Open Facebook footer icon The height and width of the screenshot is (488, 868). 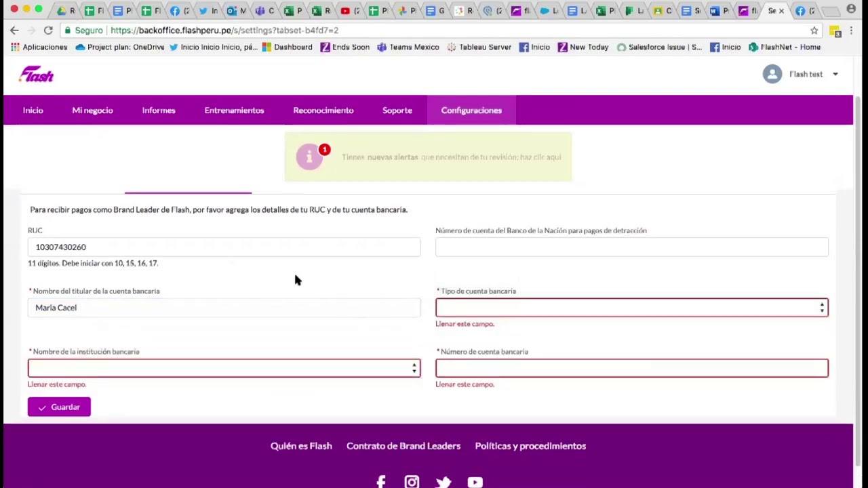tap(381, 482)
